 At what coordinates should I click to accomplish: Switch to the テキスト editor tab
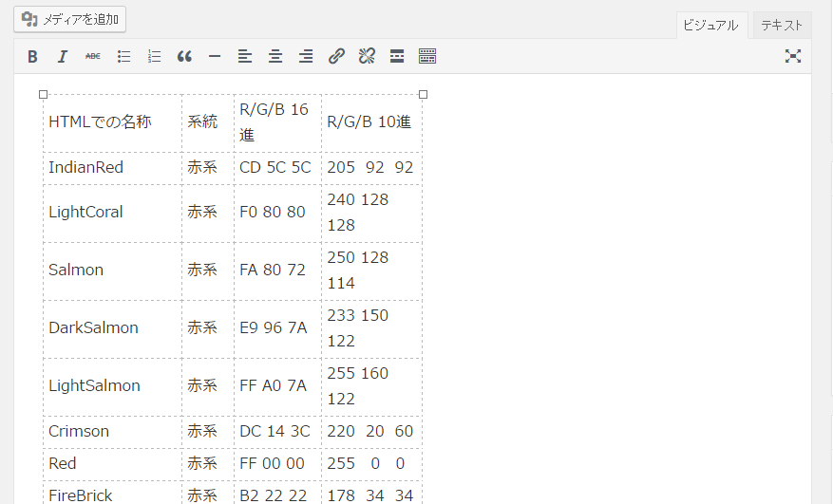point(782,26)
